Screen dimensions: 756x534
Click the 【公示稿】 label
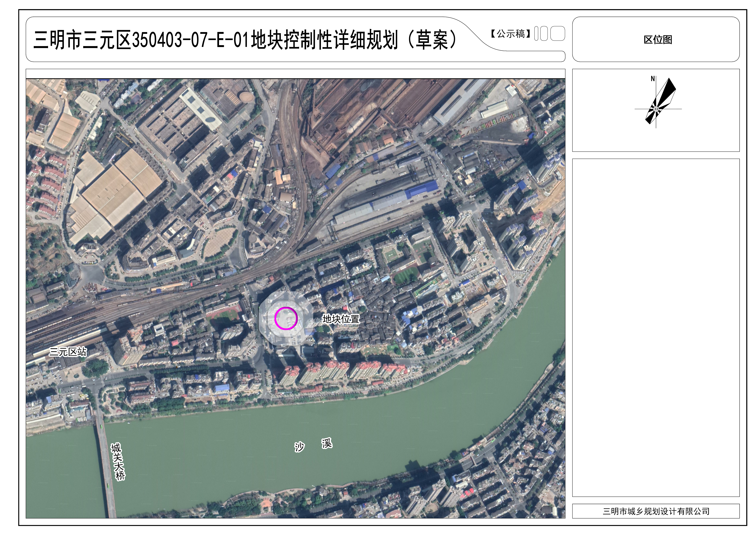[x=510, y=34]
